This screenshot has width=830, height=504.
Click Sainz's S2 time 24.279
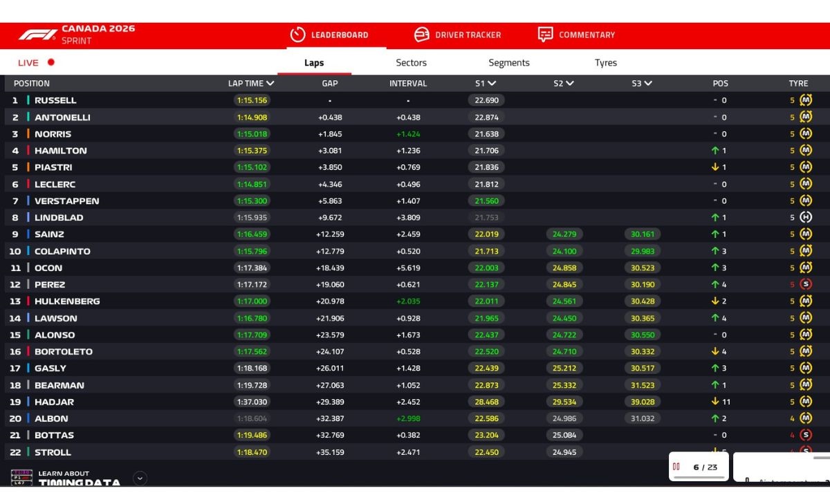click(x=564, y=234)
